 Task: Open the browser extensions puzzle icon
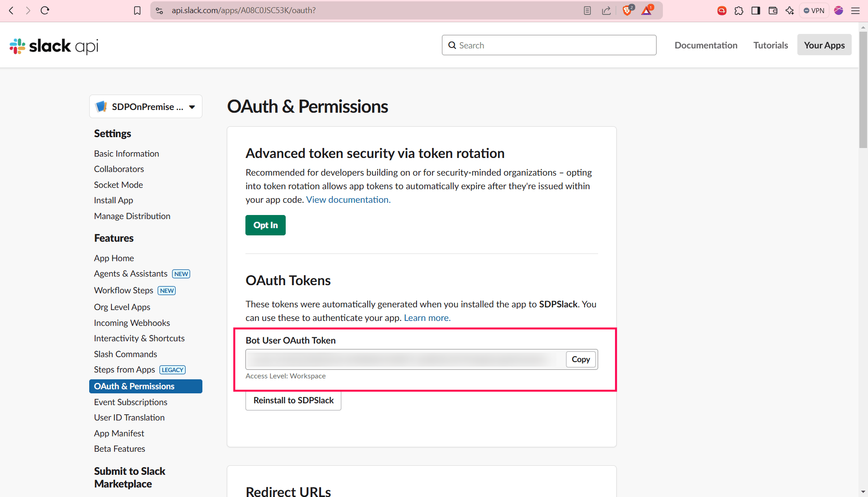click(739, 10)
